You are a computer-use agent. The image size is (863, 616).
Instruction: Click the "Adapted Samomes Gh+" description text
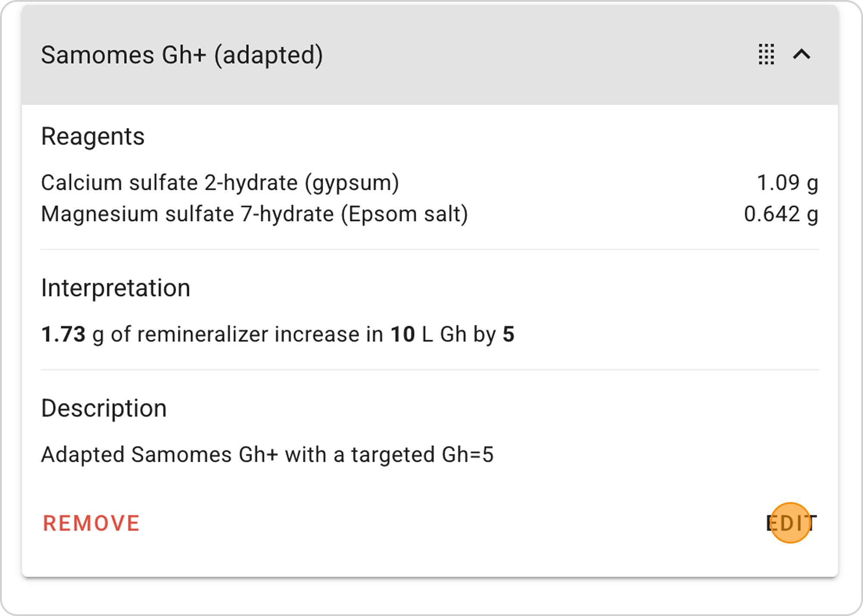(x=267, y=455)
